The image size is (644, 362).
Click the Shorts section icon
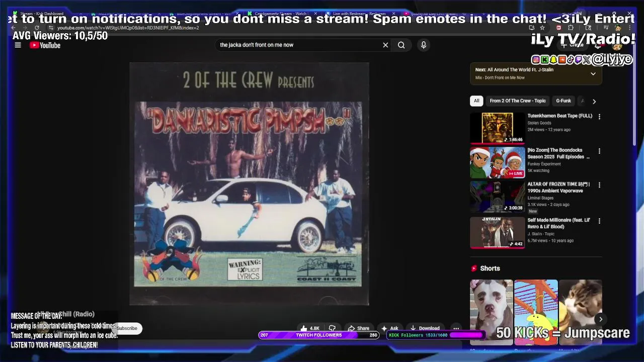point(474,268)
